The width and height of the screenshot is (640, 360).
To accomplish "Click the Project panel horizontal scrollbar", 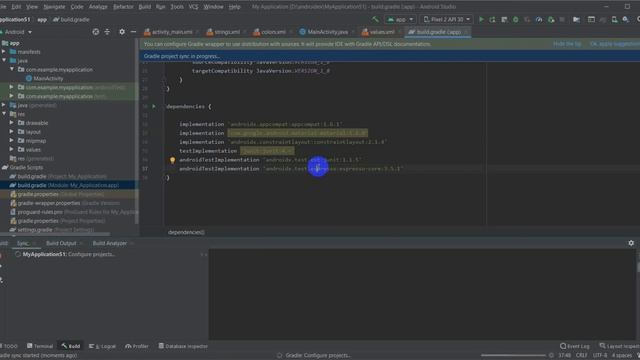I will tap(55, 234).
